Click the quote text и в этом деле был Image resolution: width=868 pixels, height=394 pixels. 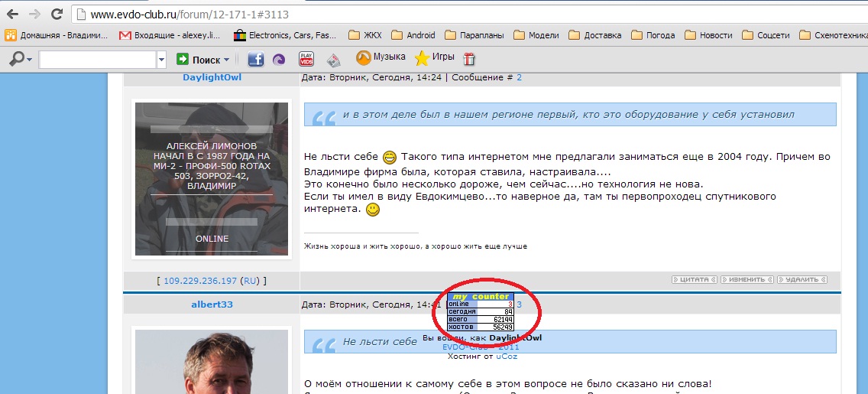click(x=568, y=115)
